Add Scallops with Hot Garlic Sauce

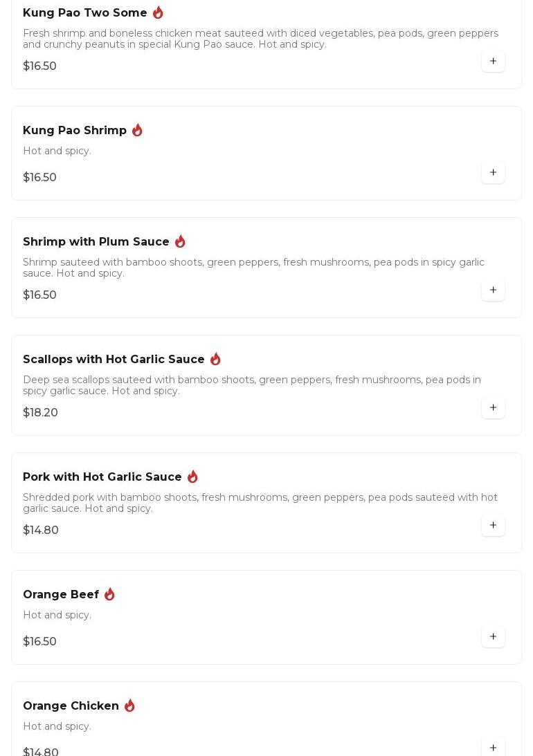click(493, 408)
